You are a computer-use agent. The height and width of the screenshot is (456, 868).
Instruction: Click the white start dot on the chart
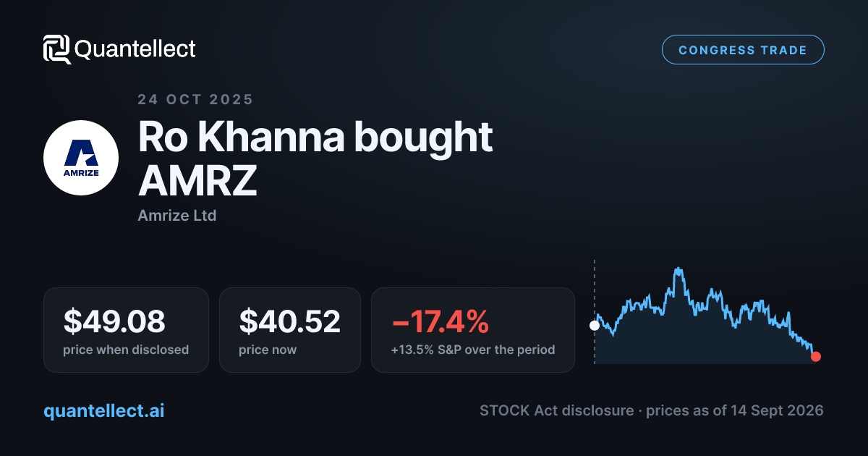click(595, 326)
